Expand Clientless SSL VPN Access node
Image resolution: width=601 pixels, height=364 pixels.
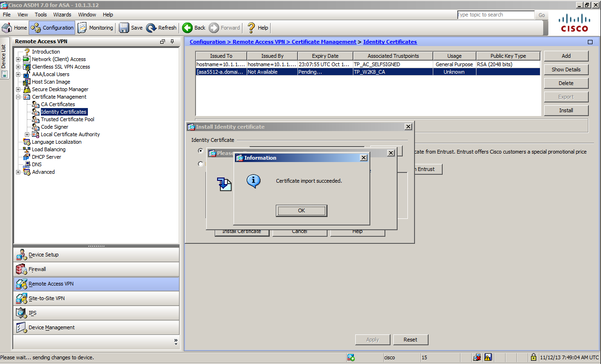[x=18, y=67]
